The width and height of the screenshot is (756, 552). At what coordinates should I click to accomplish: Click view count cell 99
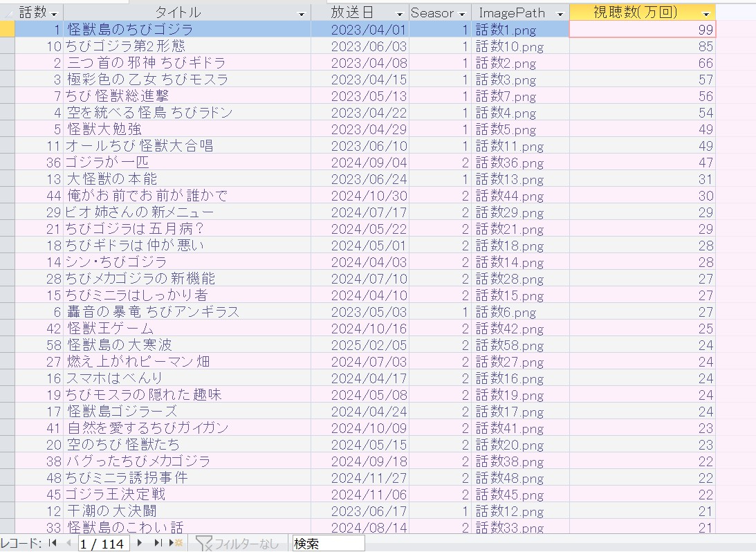tap(642, 30)
